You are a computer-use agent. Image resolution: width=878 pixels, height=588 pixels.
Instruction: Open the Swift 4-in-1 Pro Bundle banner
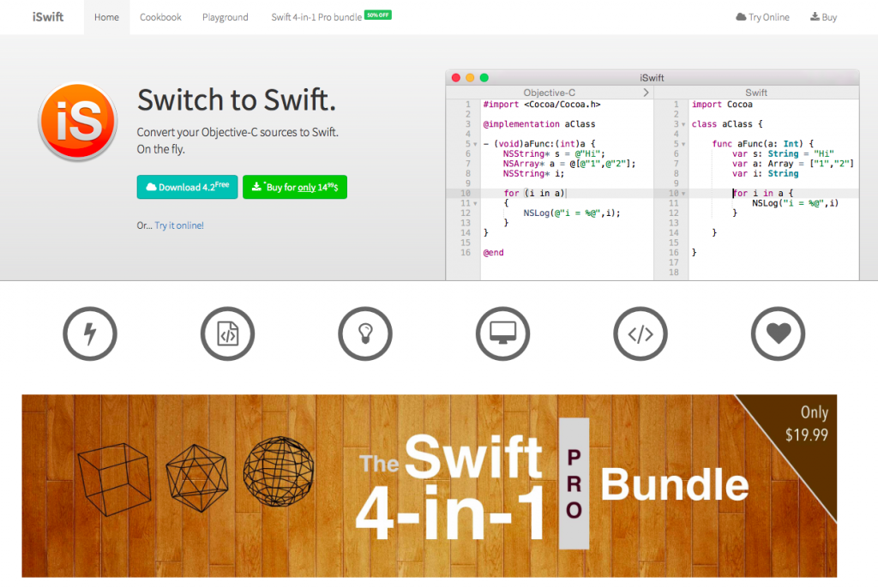(x=429, y=485)
